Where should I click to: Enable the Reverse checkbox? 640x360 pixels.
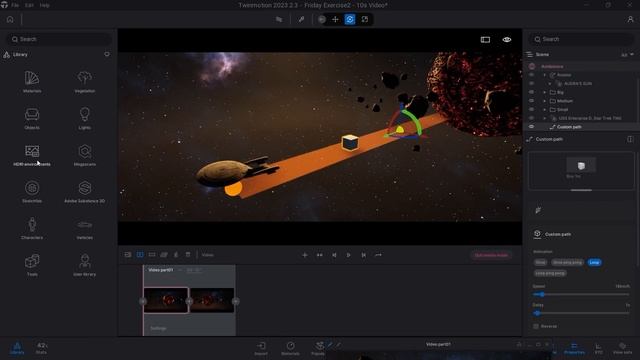click(536, 326)
